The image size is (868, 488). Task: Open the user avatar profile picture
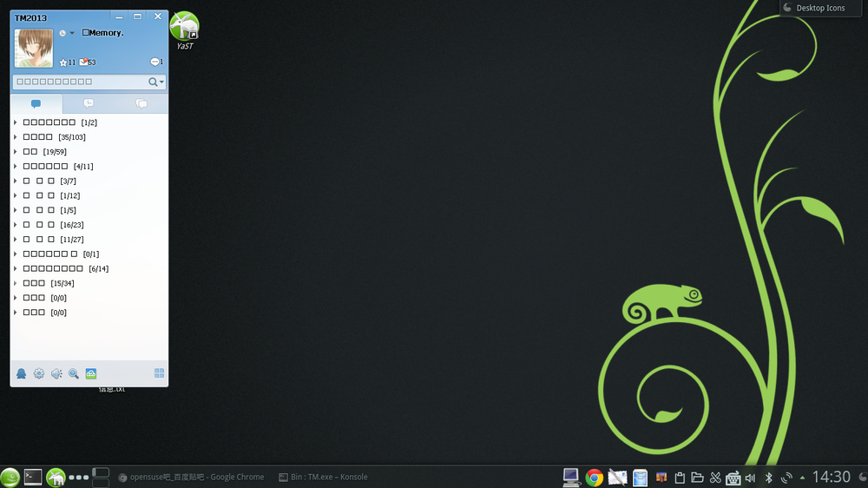click(x=34, y=48)
